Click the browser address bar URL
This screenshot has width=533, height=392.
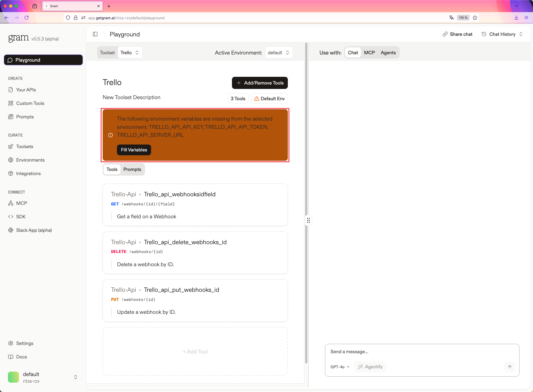[x=126, y=18]
